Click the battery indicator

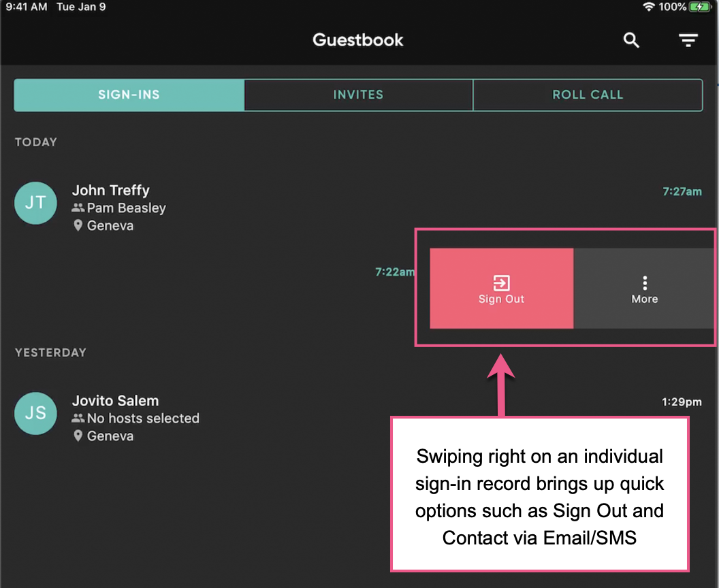point(700,7)
